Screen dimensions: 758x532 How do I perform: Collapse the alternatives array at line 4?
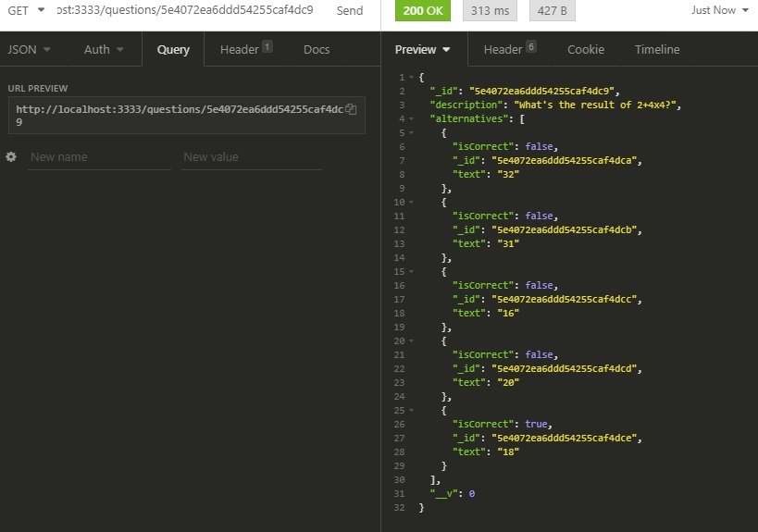(x=411, y=118)
